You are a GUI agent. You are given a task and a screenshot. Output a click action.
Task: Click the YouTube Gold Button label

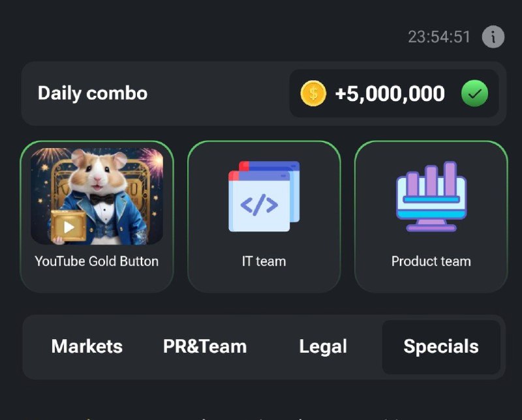point(97,262)
